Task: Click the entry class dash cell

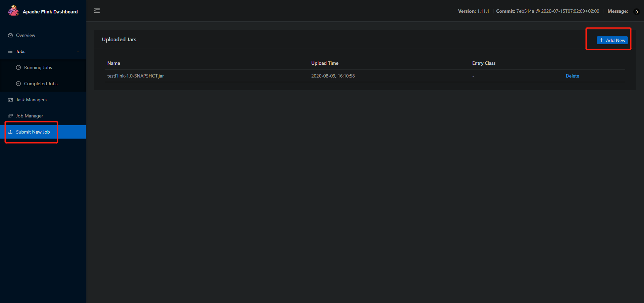Action: (473, 76)
